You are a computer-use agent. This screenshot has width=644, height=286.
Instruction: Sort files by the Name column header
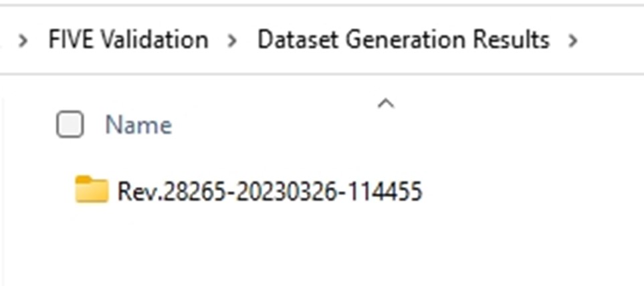tap(138, 125)
